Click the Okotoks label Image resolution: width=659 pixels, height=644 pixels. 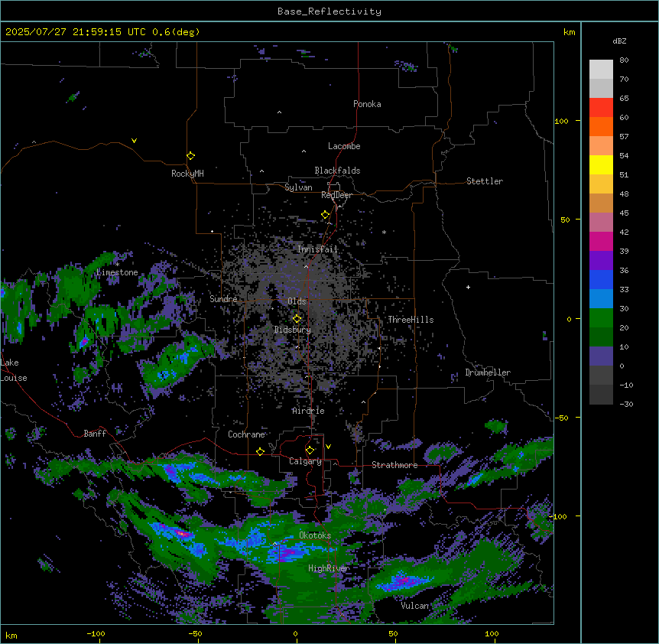coord(315,535)
